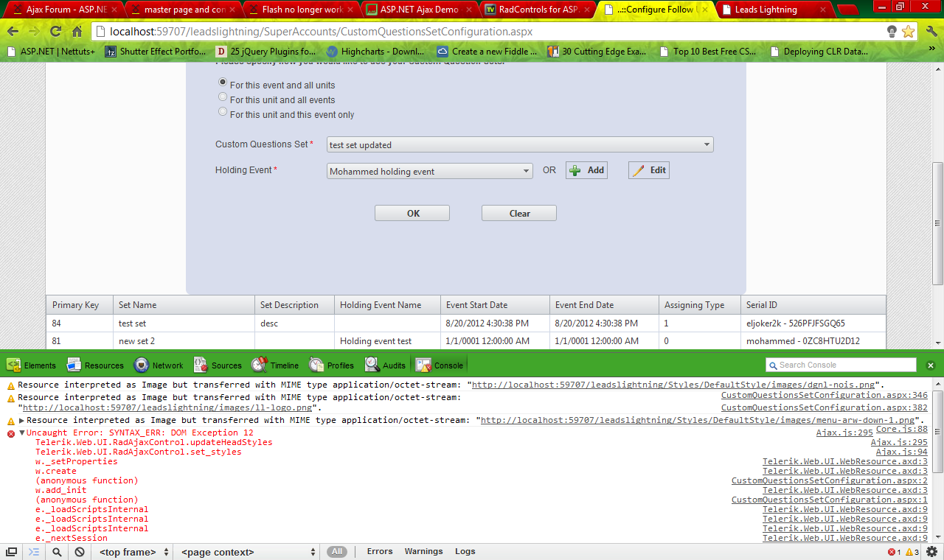Viewport: 944px width, 560px height.
Task: Filter console to Warnings only
Action: (423, 551)
